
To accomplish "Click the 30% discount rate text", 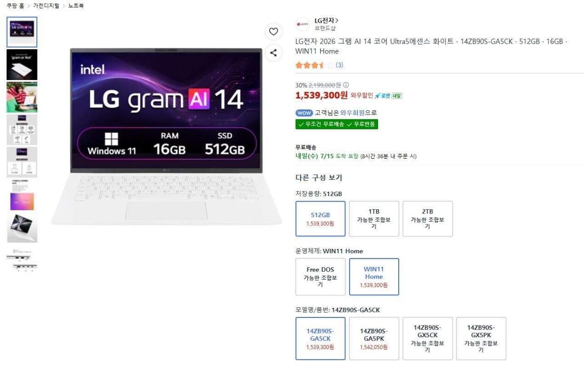I will (x=301, y=85).
